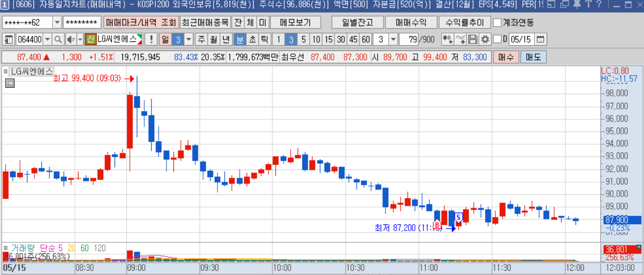Click the window layout icon in title bar

click(551, 5)
